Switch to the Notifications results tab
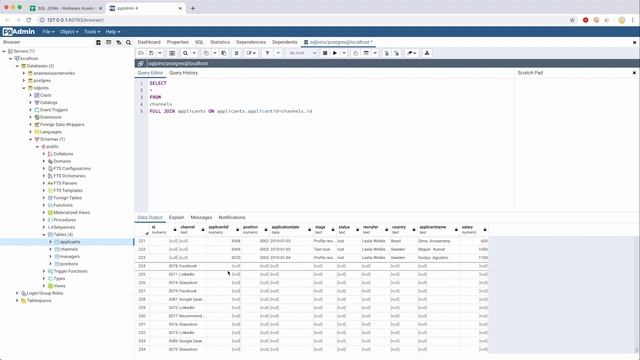The height and width of the screenshot is (360, 640). (232, 218)
